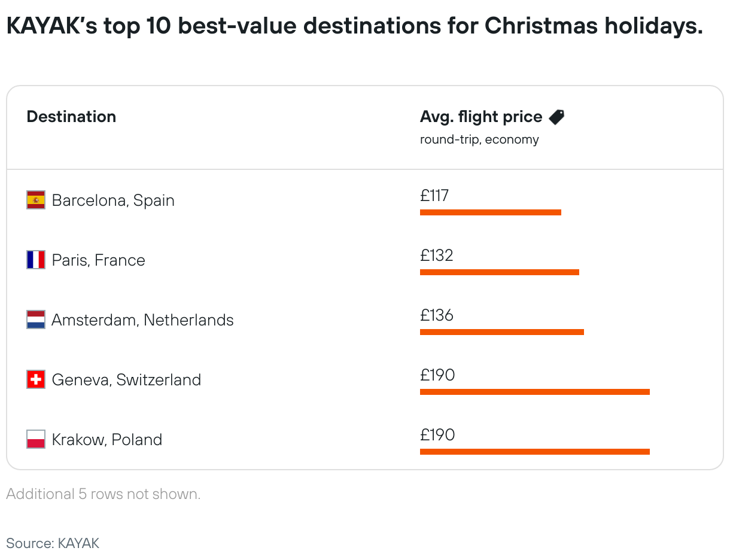The image size is (730, 560).
Task: Click Amsterdam, Netherlands destination text
Action: (142, 319)
